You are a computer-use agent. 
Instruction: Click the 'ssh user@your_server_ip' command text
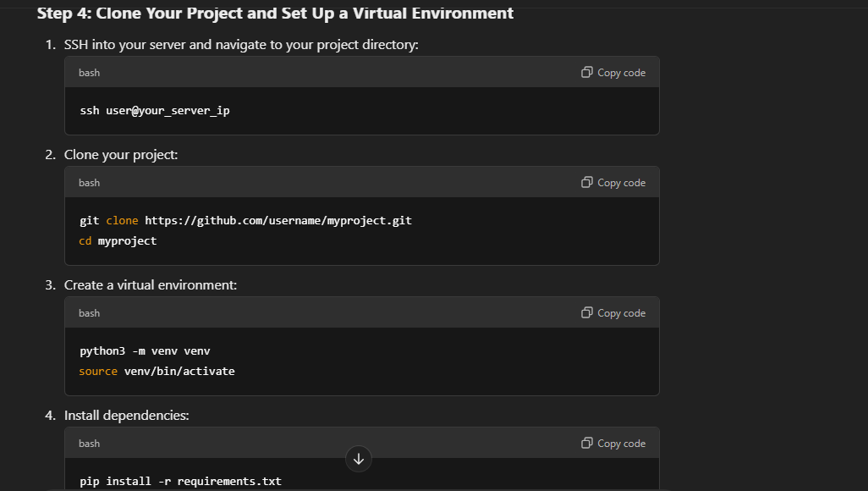pos(155,111)
